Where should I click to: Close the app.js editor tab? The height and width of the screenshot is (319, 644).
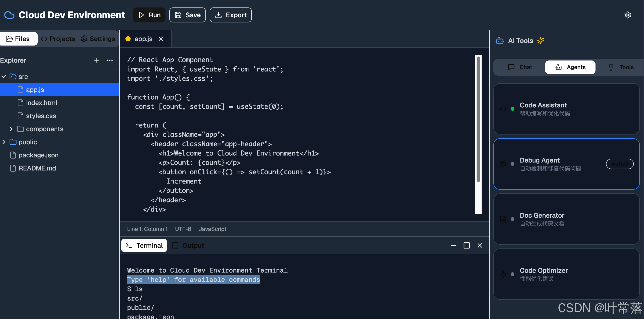(x=161, y=39)
